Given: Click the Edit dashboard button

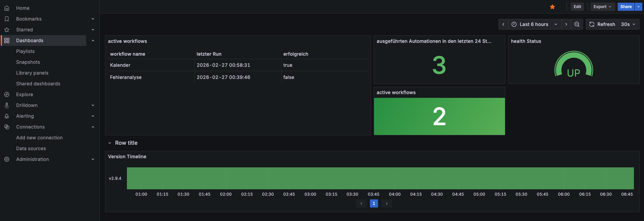Looking at the screenshot, I should (x=577, y=7).
